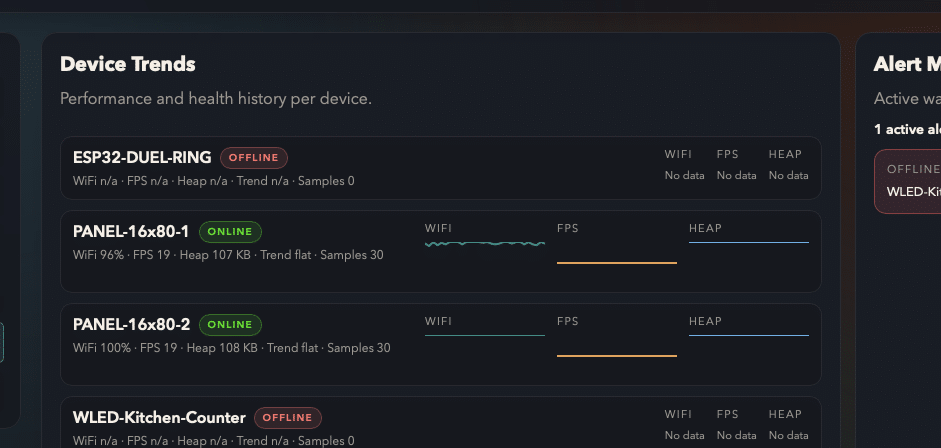Click the Device Trends panel heading
Screen dimensions: 941x448
tap(127, 64)
